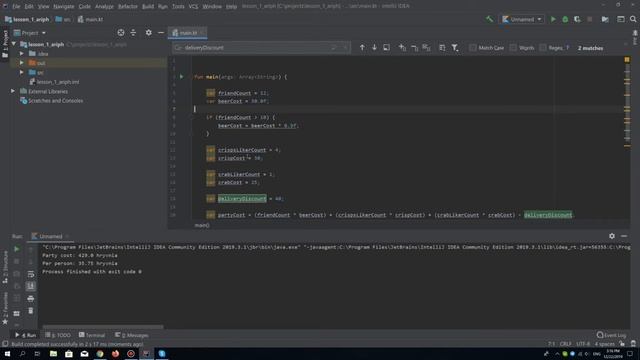Enable Words checkbox in find bar
This screenshot has width=640, height=360.
[513, 48]
